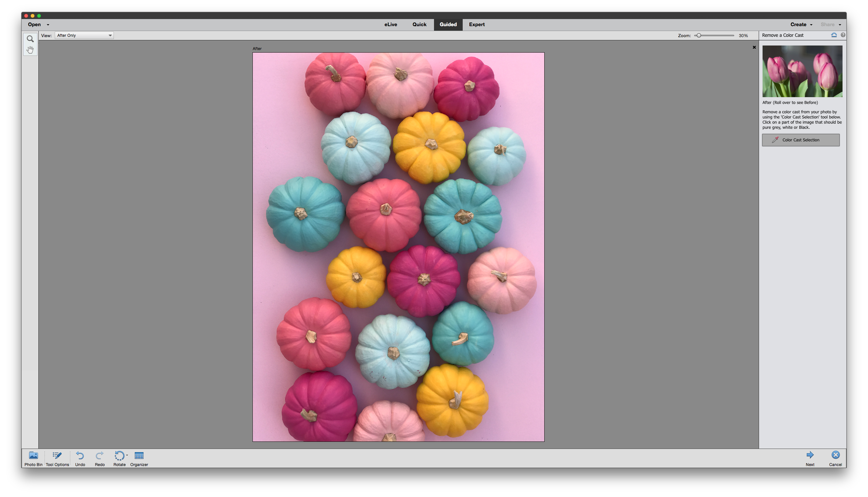868x497 pixels.
Task: Click the Open button
Action: [35, 25]
